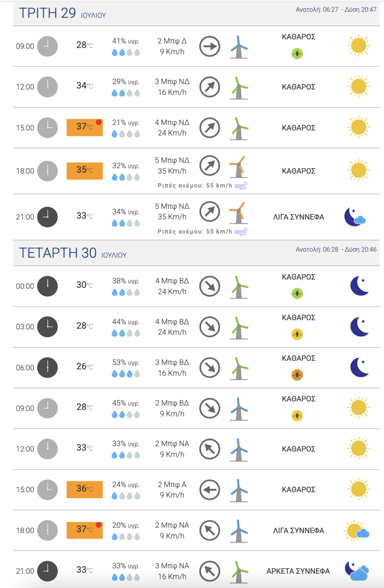The width and height of the screenshot is (384, 588).
Task: Click the sun with cloud icon at Wednesday 18:00
Action: click(357, 531)
